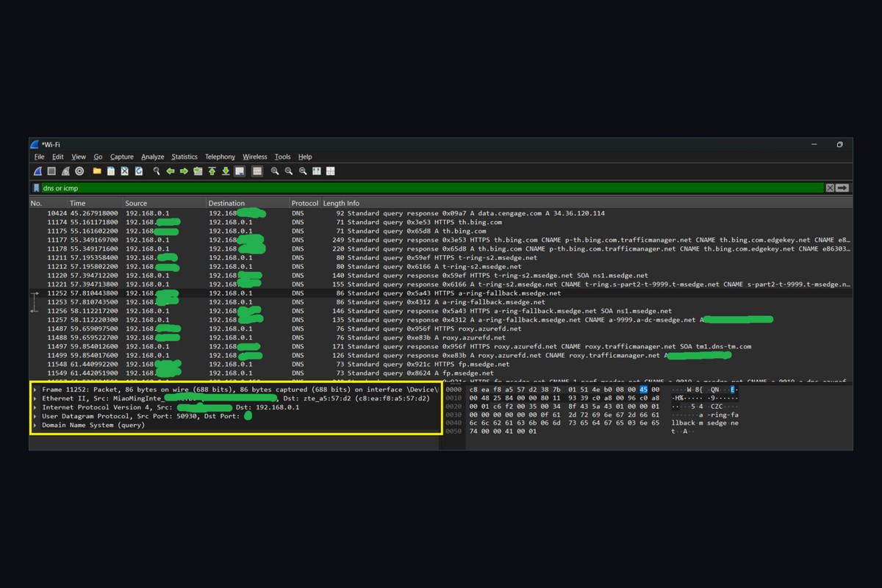This screenshot has height=588, width=882.
Task: Open the Tools menu
Action: coord(282,157)
